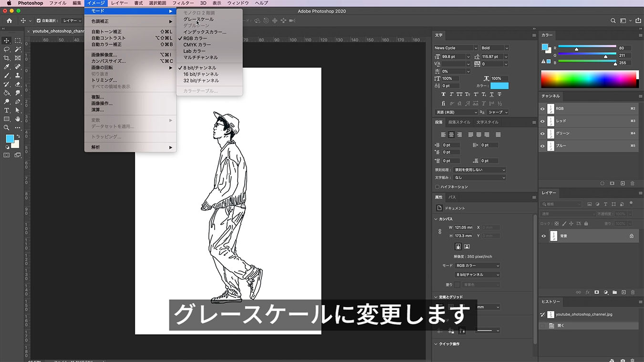The image size is (644, 362).
Task: Select the Clone Stamp tool
Action: click(x=18, y=75)
